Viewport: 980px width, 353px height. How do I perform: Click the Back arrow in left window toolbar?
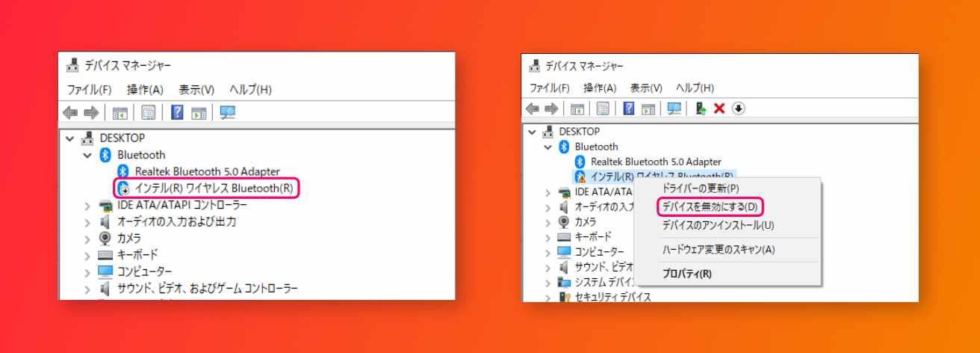[70, 113]
